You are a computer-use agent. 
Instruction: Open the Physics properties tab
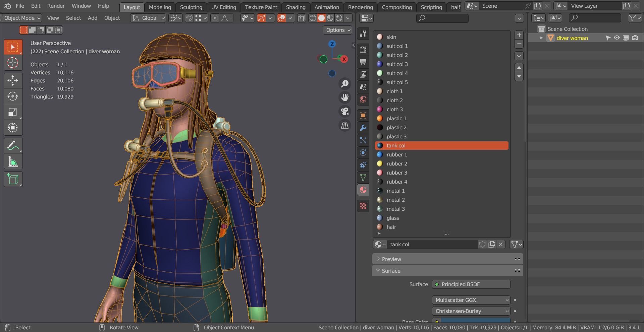point(363,153)
